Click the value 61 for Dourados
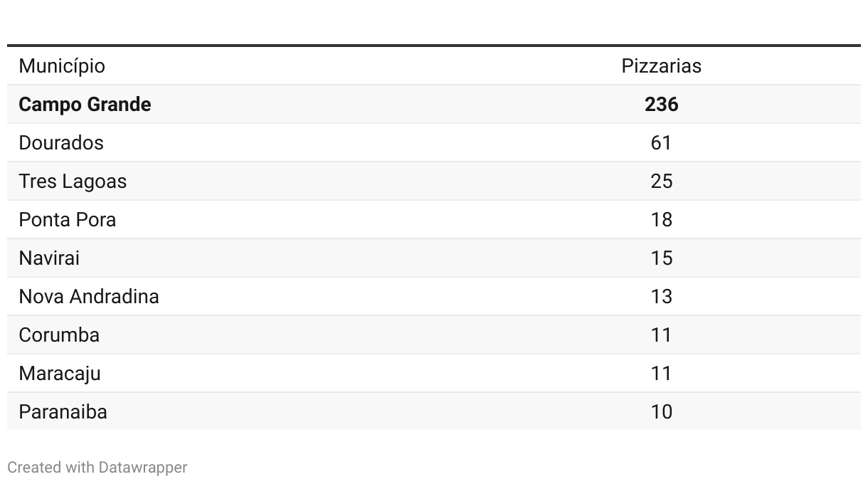This screenshot has height=484, width=868. (x=661, y=143)
